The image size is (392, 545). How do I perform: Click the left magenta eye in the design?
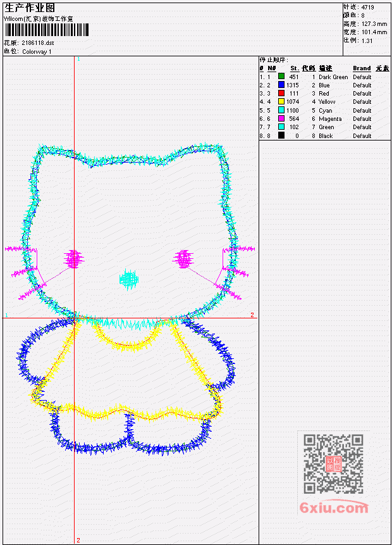[x=73, y=259]
